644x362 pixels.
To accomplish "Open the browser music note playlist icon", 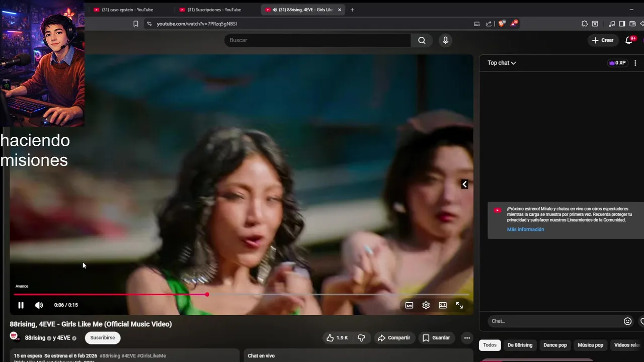I will pyautogui.click(x=611, y=24).
